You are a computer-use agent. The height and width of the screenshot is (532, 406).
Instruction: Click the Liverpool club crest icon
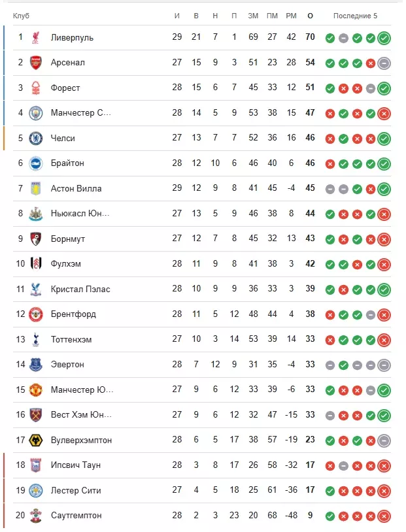click(x=36, y=37)
